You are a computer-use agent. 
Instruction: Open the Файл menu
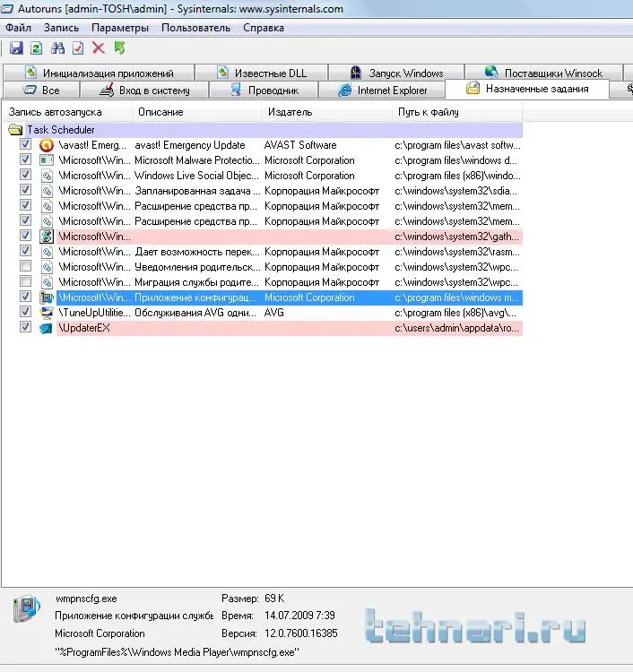coord(18,28)
